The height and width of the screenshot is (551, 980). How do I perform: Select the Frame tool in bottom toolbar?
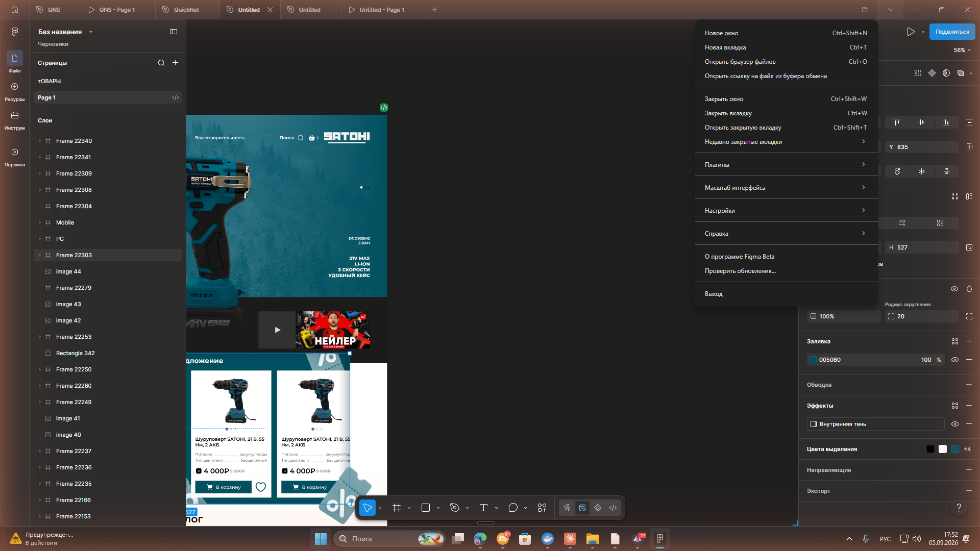397,508
